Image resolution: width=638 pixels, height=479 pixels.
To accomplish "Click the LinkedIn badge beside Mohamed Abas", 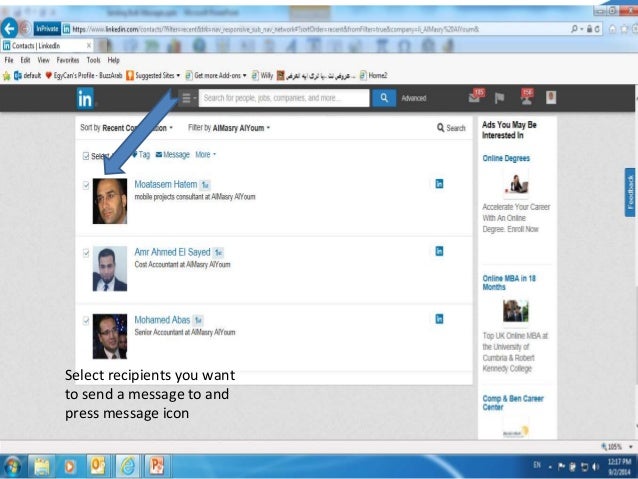I will click(439, 319).
